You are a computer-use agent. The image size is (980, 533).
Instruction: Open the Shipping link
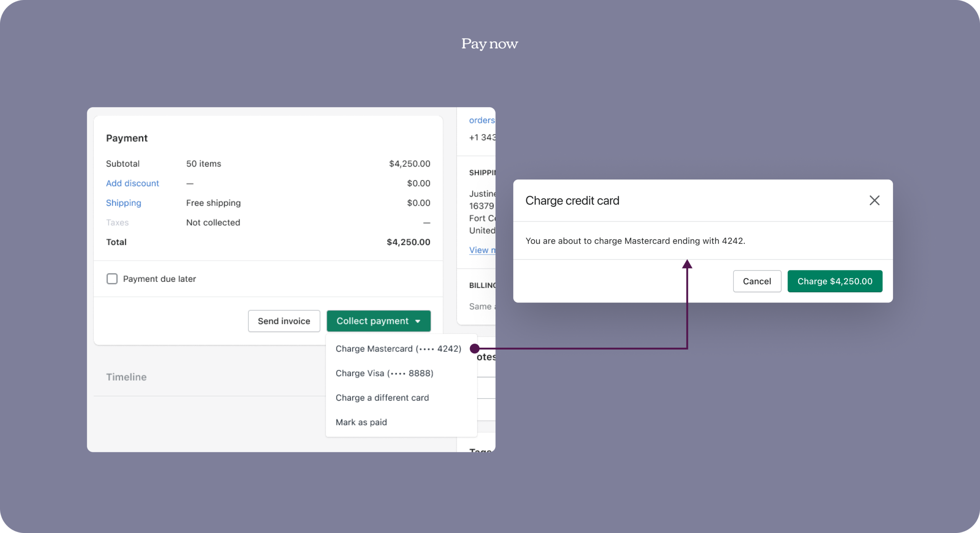tap(123, 203)
